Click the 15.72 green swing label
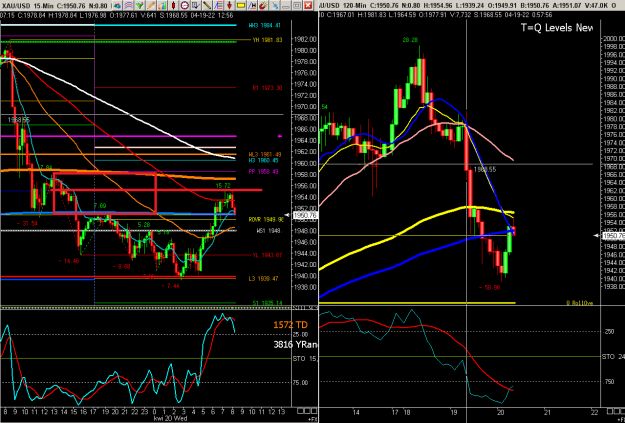The width and height of the screenshot is (625, 423). 223,186
